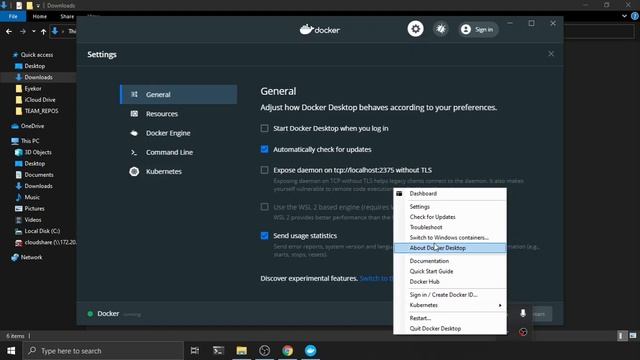
Task: Click the Resources sidebar icon
Action: click(x=134, y=114)
